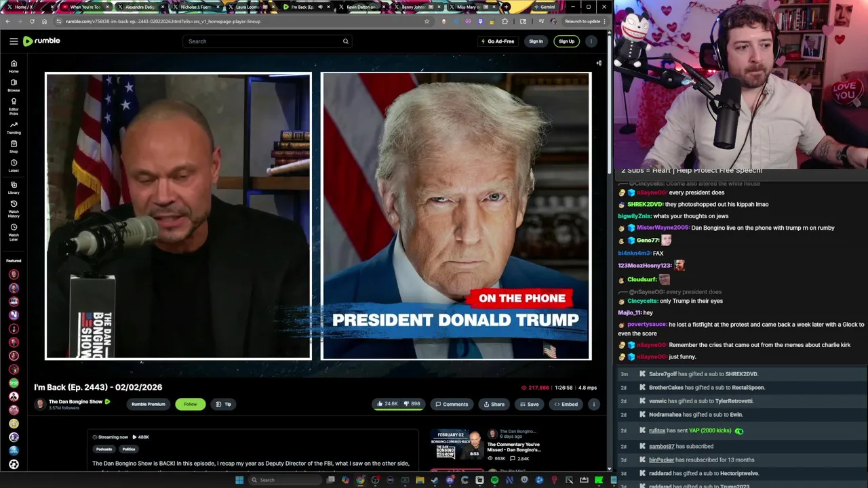The width and height of the screenshot is (868, 488).
Task: Open The Dan Bongino Show channel link
Action: [75, 401]
